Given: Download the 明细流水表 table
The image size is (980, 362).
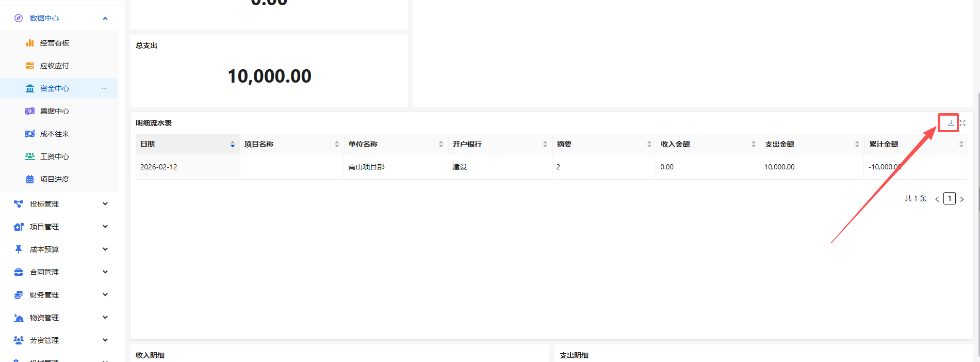Looking at the screenshot, I should click(x=951, y=123).
